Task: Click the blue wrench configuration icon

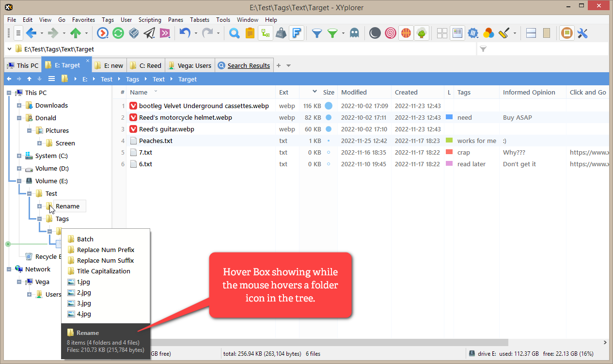Action: [x=582, y=33]
